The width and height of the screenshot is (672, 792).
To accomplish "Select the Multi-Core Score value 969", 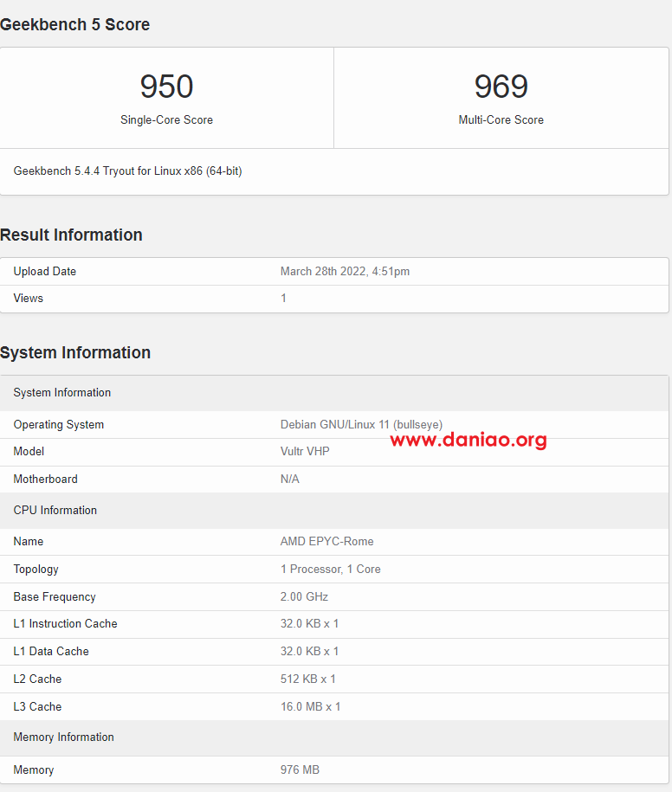I will (x=501, y=86).
